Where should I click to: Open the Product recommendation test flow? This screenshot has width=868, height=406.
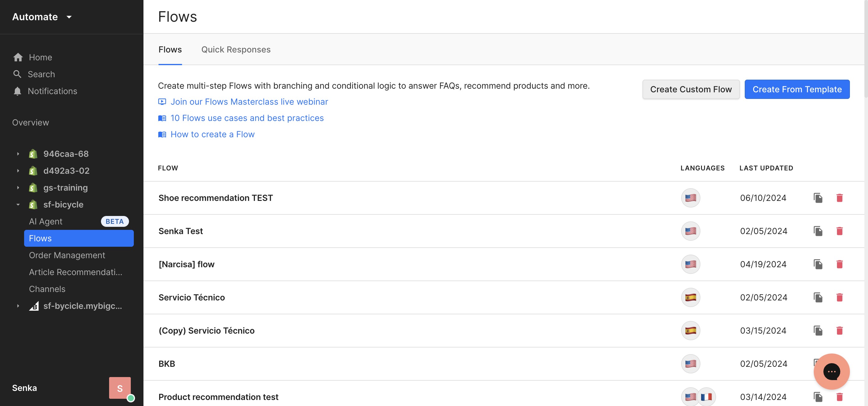218,397
